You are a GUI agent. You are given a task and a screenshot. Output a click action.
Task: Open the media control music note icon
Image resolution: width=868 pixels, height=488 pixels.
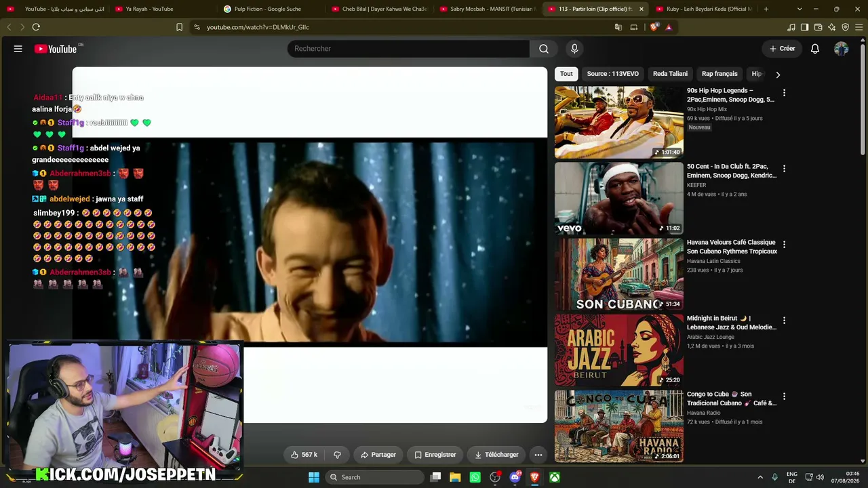tap(791, 27)
